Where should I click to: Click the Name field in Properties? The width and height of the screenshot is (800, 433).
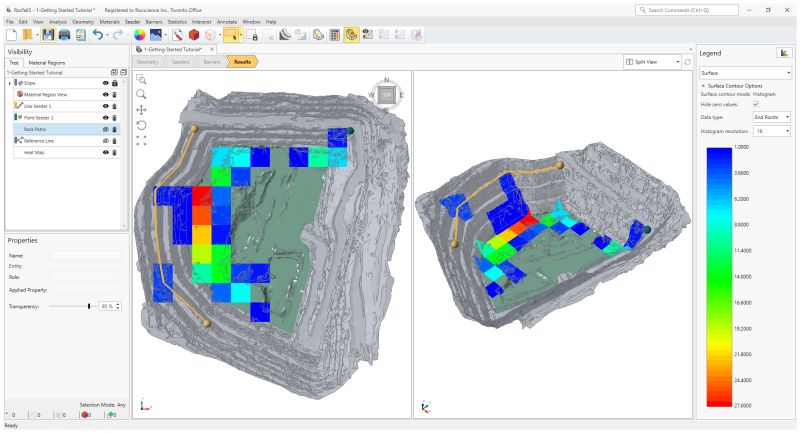[x=86, y=256]
